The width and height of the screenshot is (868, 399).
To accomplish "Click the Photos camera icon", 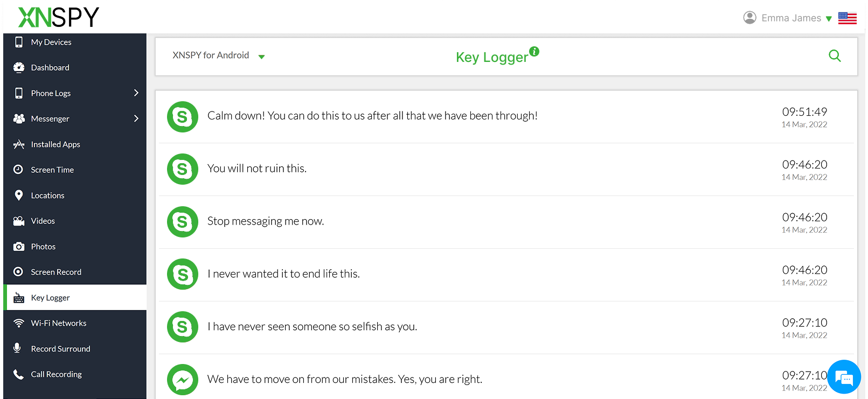I will pyautogui.click(x=19, y=247).
